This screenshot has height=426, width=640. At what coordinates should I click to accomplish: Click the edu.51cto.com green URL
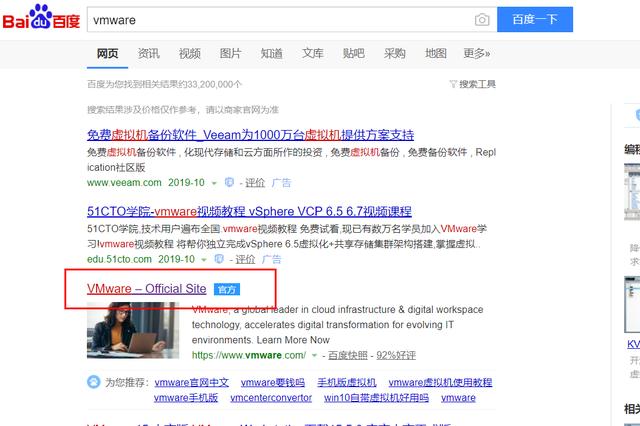119,259
